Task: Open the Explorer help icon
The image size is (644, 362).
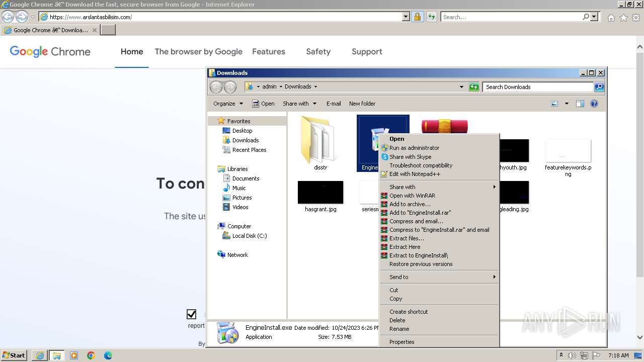Action: point(594,104)
